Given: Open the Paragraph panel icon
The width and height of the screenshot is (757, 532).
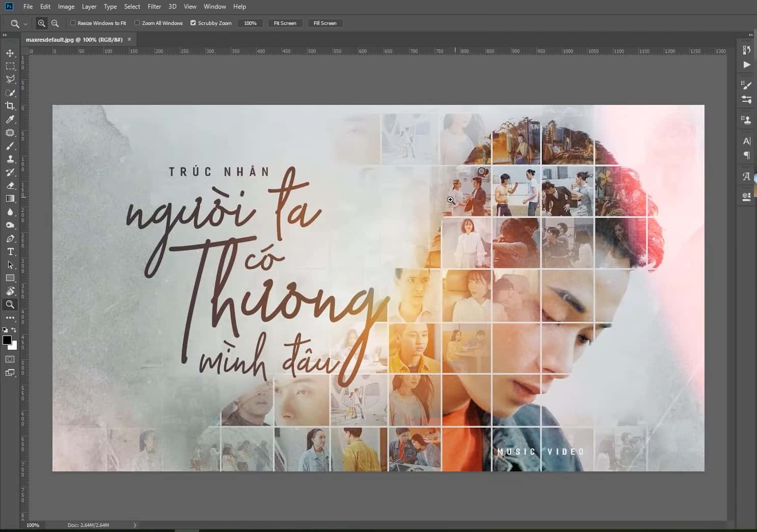Looking at the screenshot, I should [x=746, y=155].
